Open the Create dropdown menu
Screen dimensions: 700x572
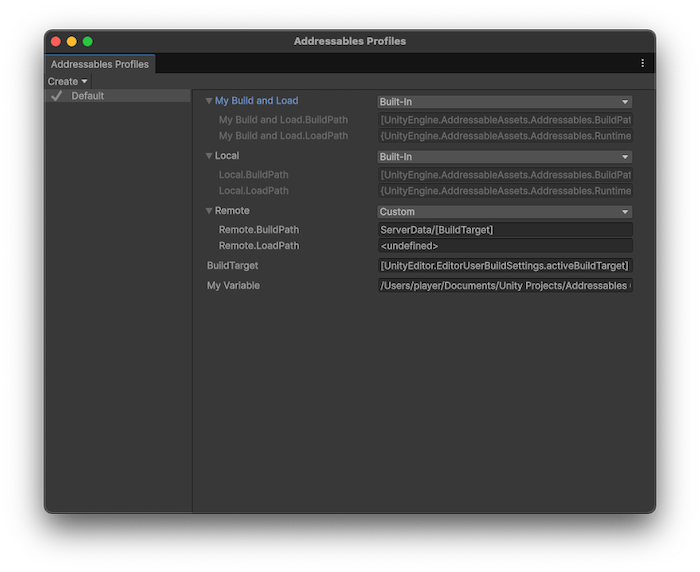tap(67, 81)
